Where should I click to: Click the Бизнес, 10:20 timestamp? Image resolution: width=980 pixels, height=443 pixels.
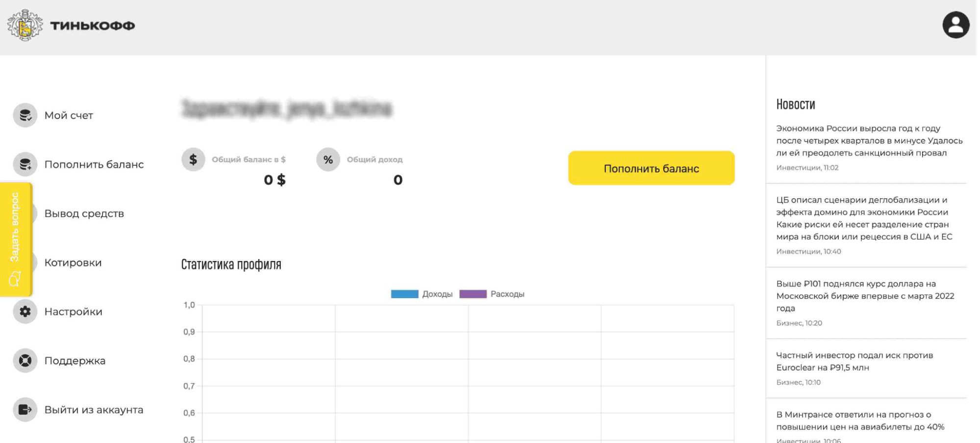[799, 323]
